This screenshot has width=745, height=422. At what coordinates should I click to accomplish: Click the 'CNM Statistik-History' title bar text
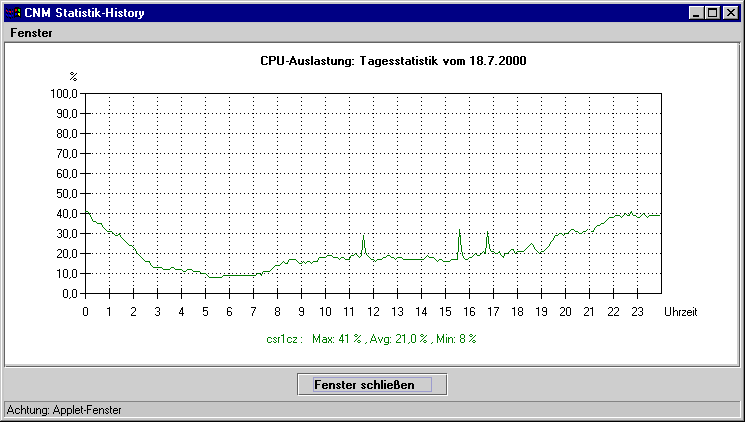tap(84, 13)
